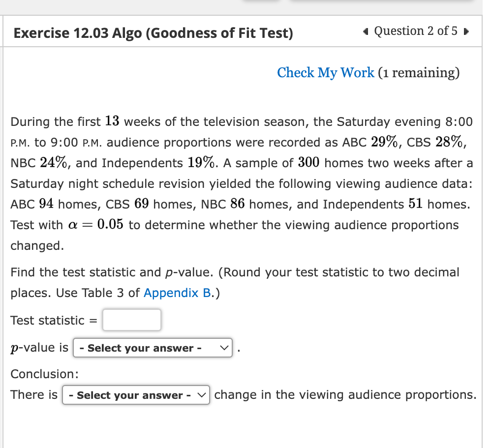491x448 pixels.
Task: Select the forward navigation triangle beside Question 2
Action: 465,31
